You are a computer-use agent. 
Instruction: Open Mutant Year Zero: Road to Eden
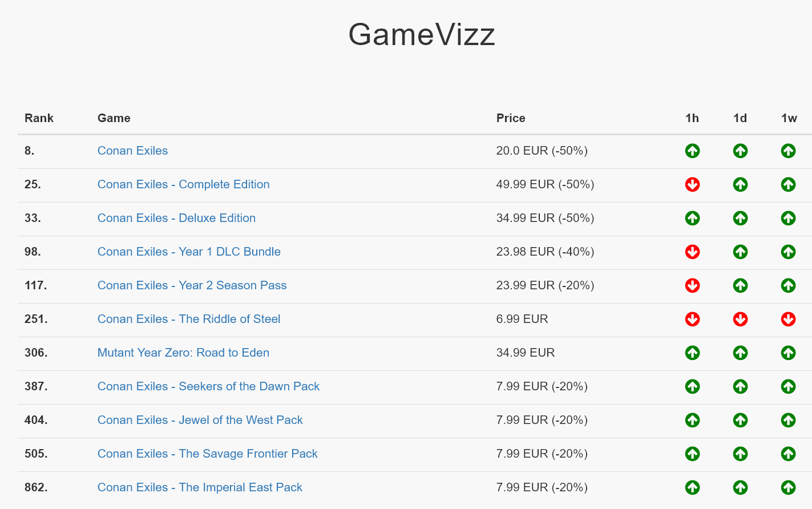(183, 353)
